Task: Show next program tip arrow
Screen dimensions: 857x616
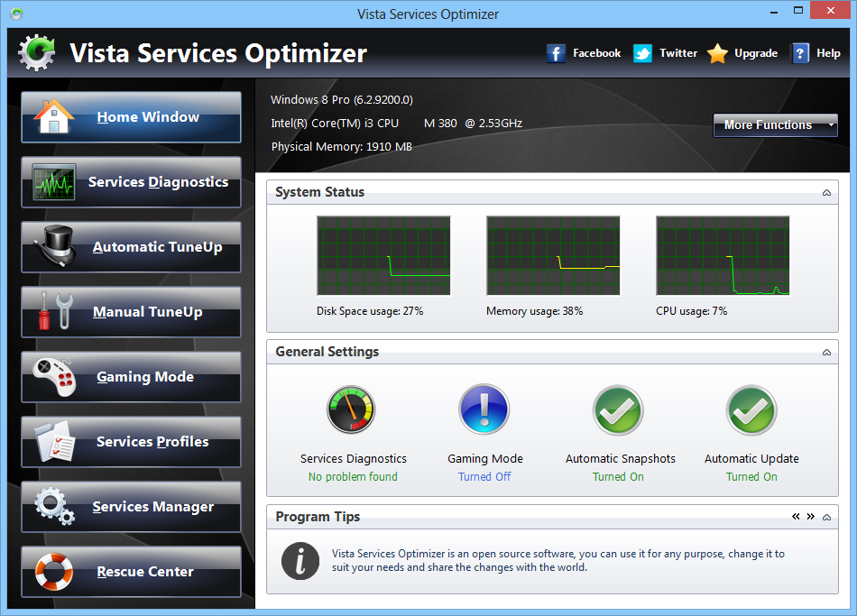Action: 810,517
